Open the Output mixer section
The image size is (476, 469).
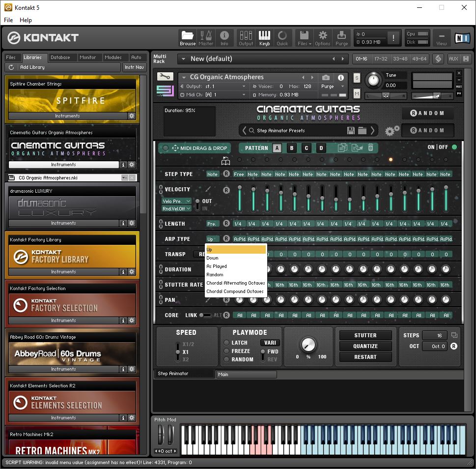(246, 38)
